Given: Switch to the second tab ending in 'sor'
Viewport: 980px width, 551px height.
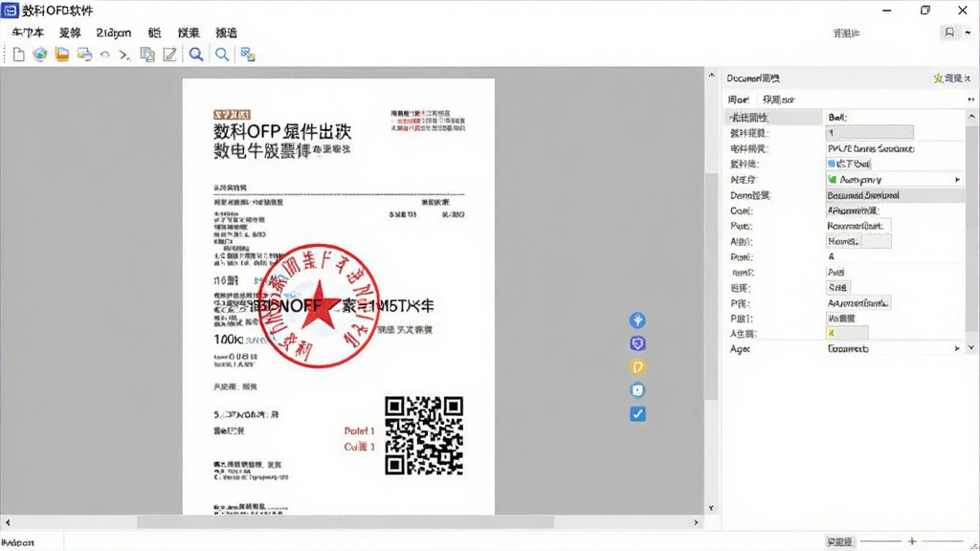Looking at the screenshot, I should point(779,99).
